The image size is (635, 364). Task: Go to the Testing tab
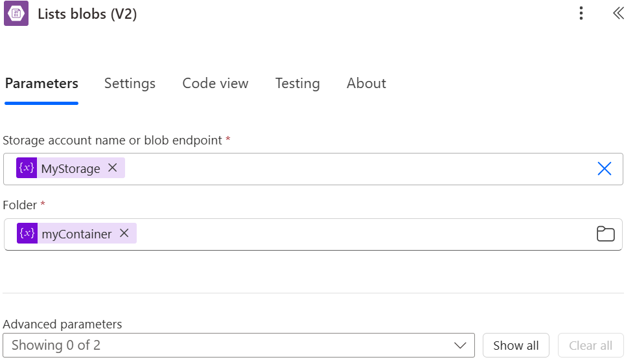pyautogui.click(x=297, y=84)
